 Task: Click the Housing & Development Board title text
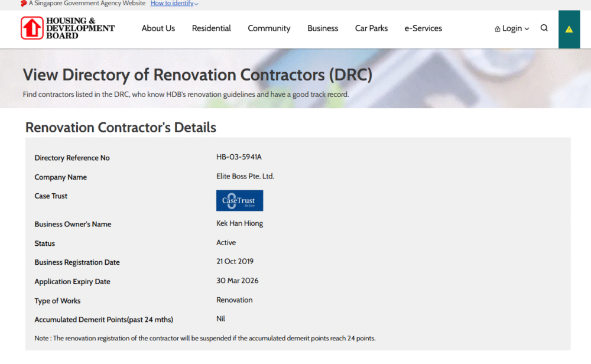pos(80,28)
